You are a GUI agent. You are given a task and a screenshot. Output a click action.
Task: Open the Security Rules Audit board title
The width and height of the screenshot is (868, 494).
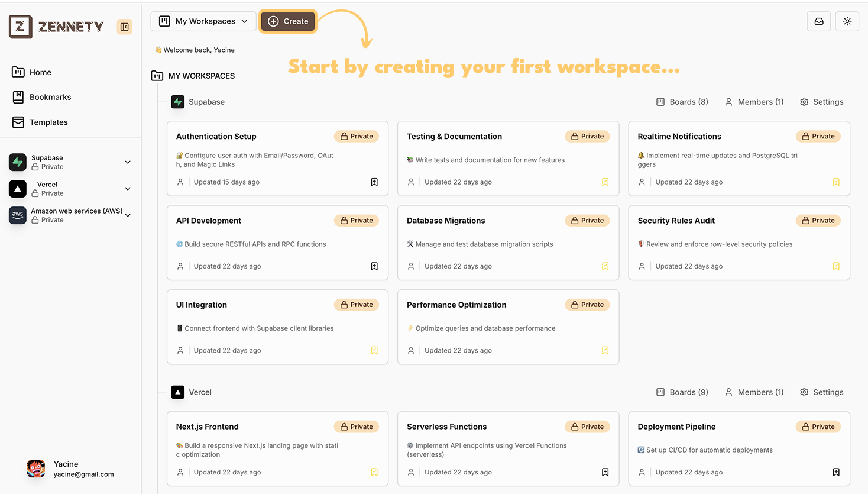click(676, 221)
